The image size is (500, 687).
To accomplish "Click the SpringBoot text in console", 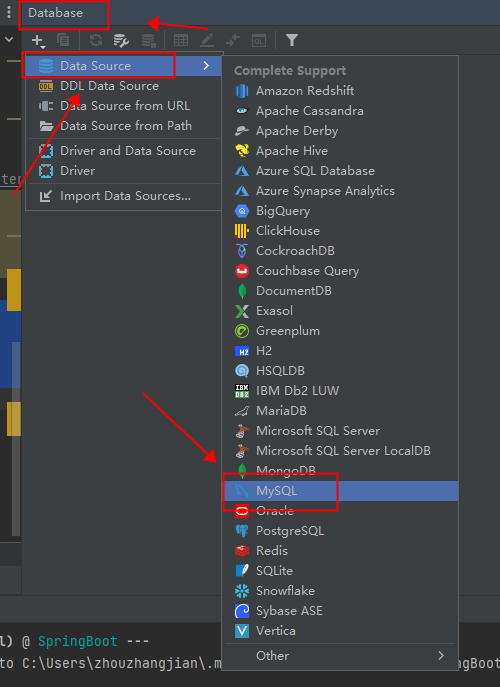I will coord(78,641).
